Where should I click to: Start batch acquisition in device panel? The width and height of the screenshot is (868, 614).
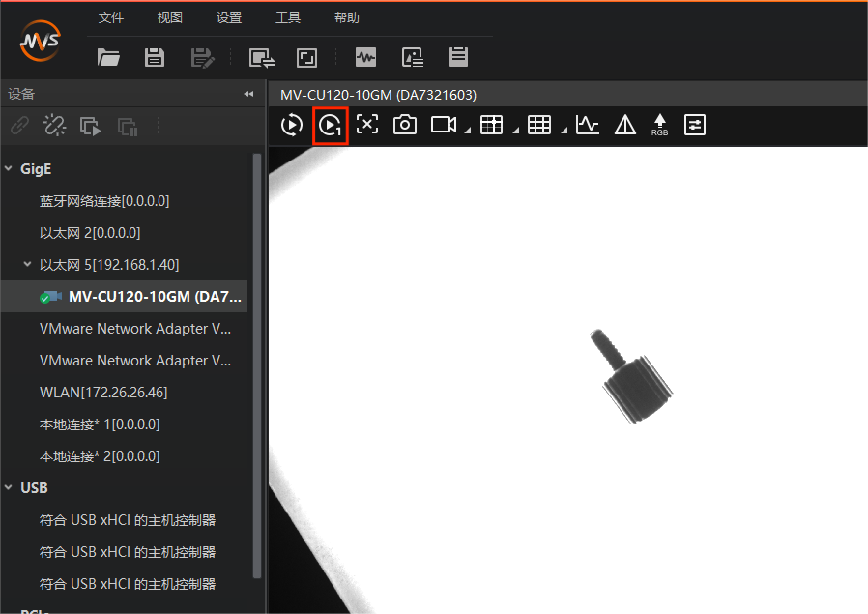click(90, 127)
